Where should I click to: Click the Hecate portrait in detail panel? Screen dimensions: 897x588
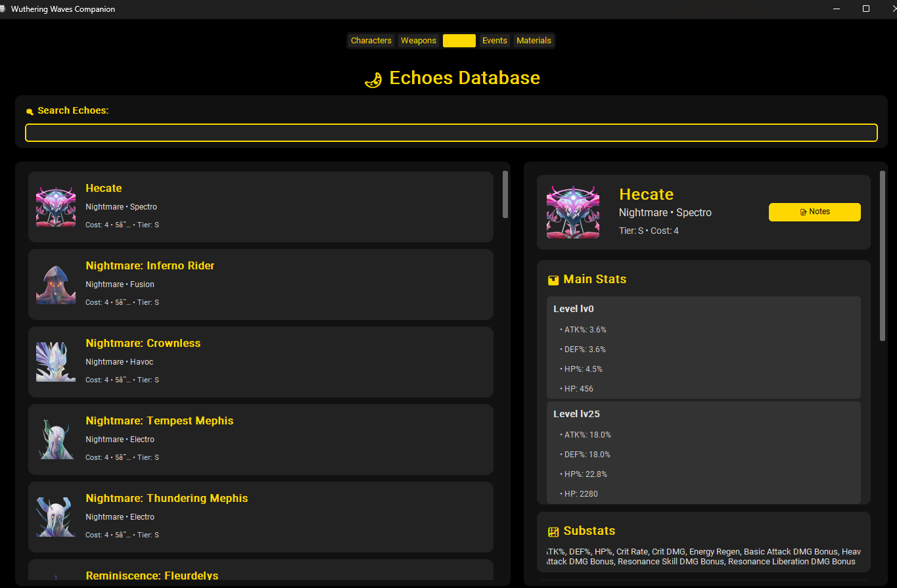coord(573,212)
